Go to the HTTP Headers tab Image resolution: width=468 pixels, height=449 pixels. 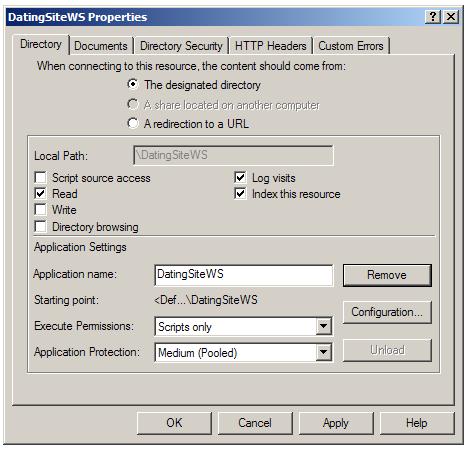[270, 46]
